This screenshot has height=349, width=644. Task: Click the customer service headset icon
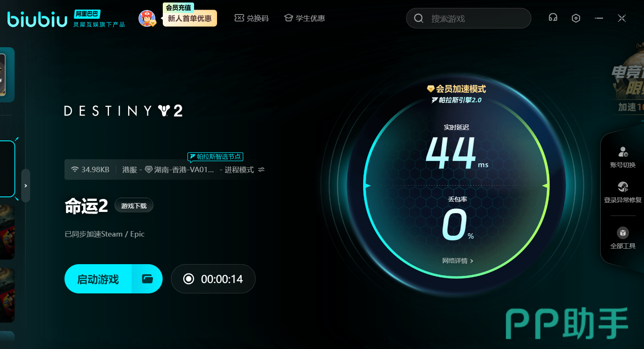point(553,18)
